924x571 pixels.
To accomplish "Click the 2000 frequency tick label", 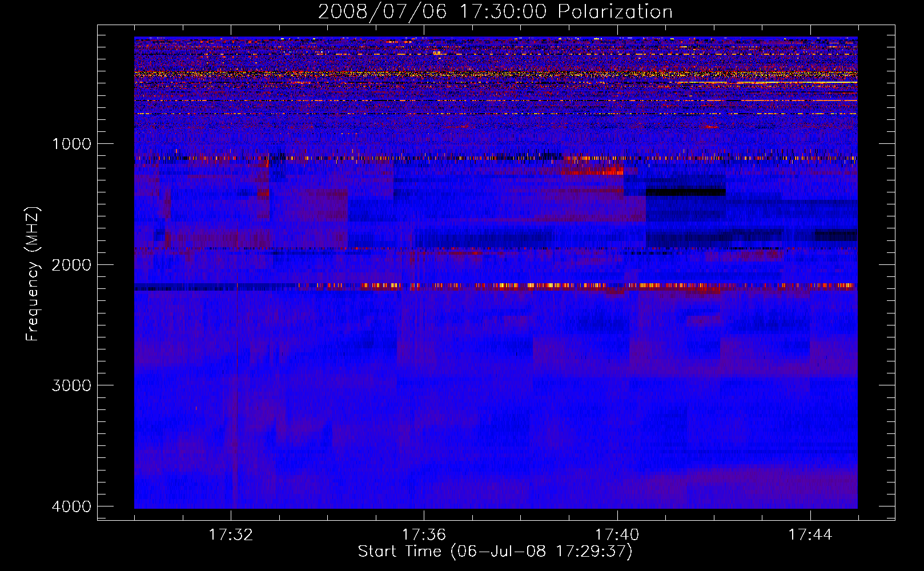I will tap(71, 264).
